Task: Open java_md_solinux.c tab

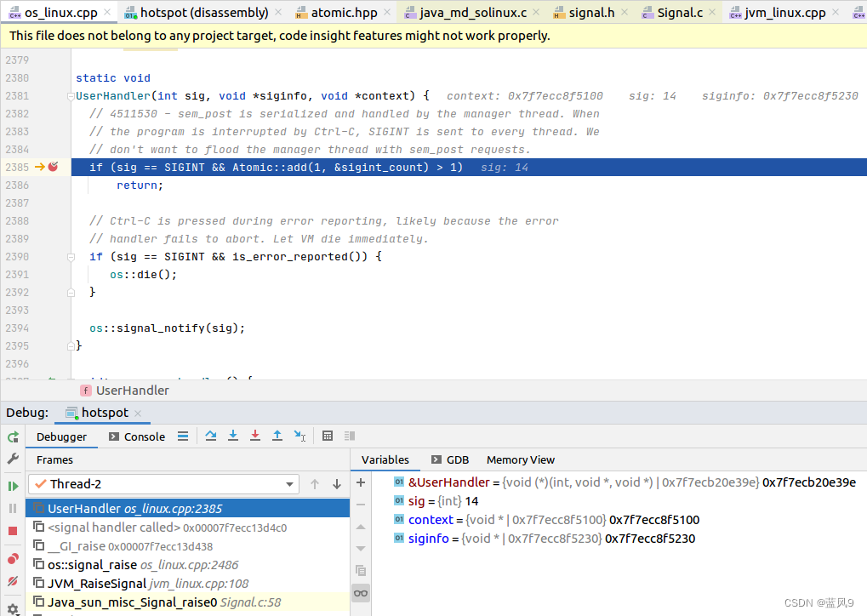Action: click(x=472, y=12)
